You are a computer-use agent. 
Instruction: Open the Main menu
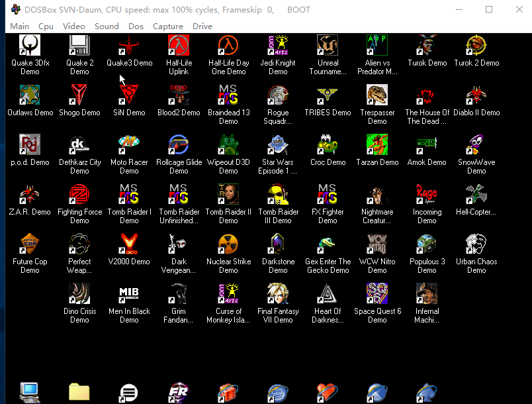[x=20, y=26]
